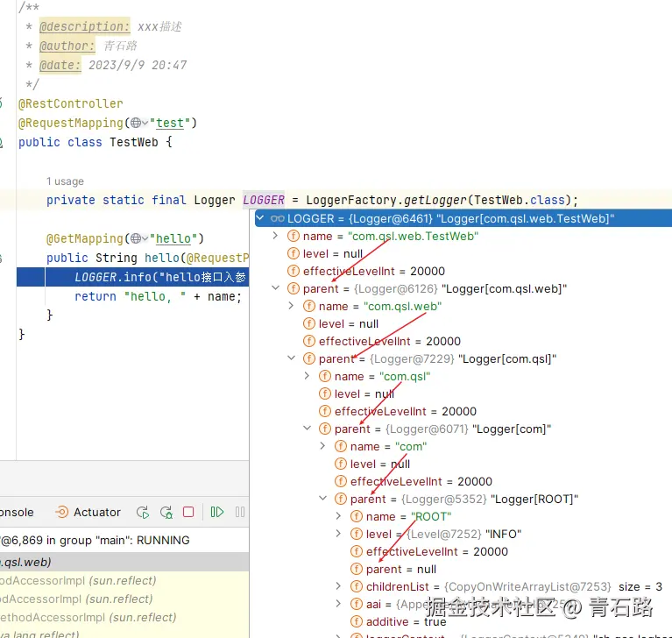Open the "hello" mapping link
The width and height of the screenshot is (672, 638).
click(x=173, y=238)
